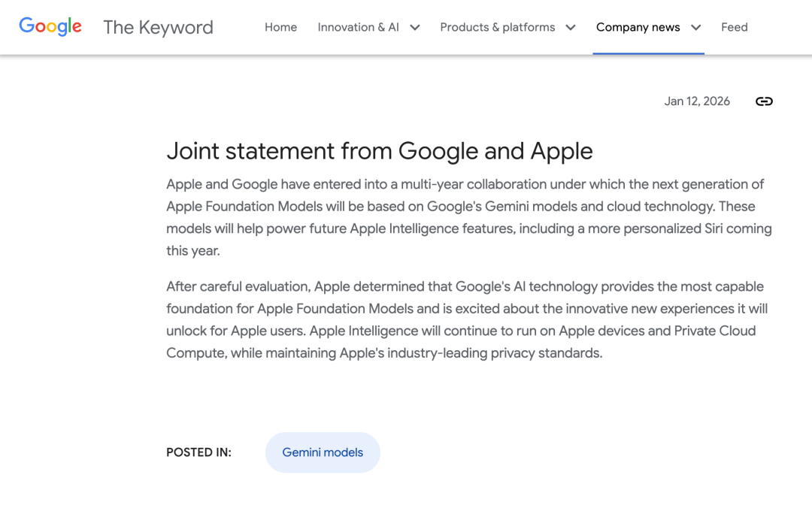
Task: Select the Company news tab
Action: (x=638, y=27)
